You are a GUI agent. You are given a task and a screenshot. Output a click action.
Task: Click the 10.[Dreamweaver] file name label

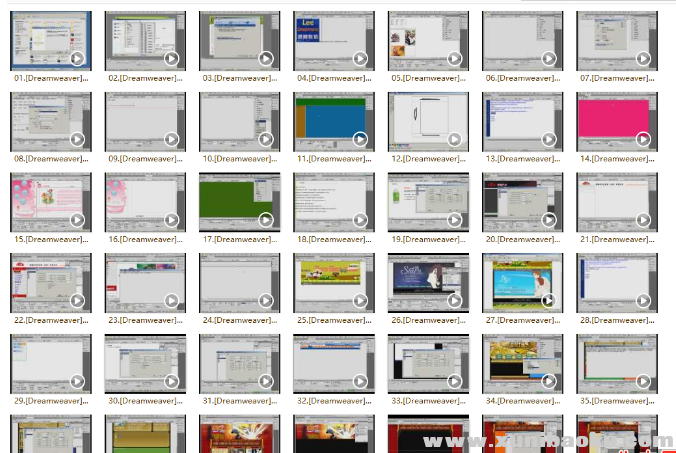coord(239,158)
